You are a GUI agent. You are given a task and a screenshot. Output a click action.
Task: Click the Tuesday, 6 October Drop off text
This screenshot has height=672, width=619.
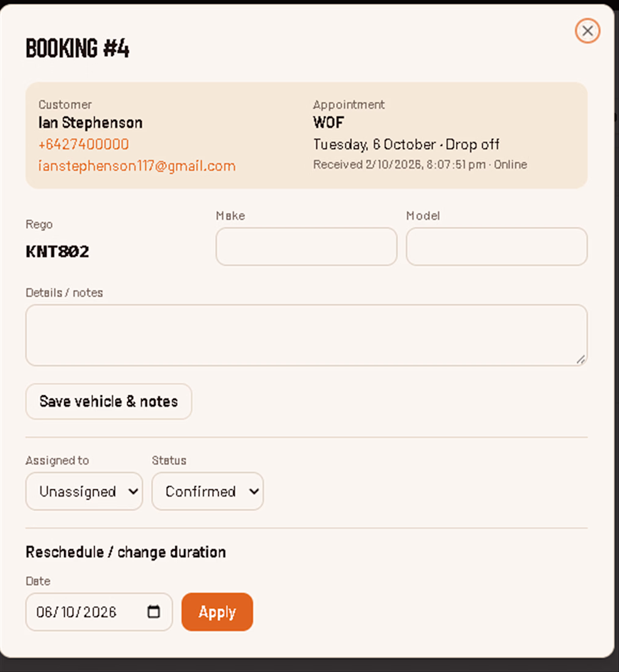pyautogui.click(x=406, y=144)
